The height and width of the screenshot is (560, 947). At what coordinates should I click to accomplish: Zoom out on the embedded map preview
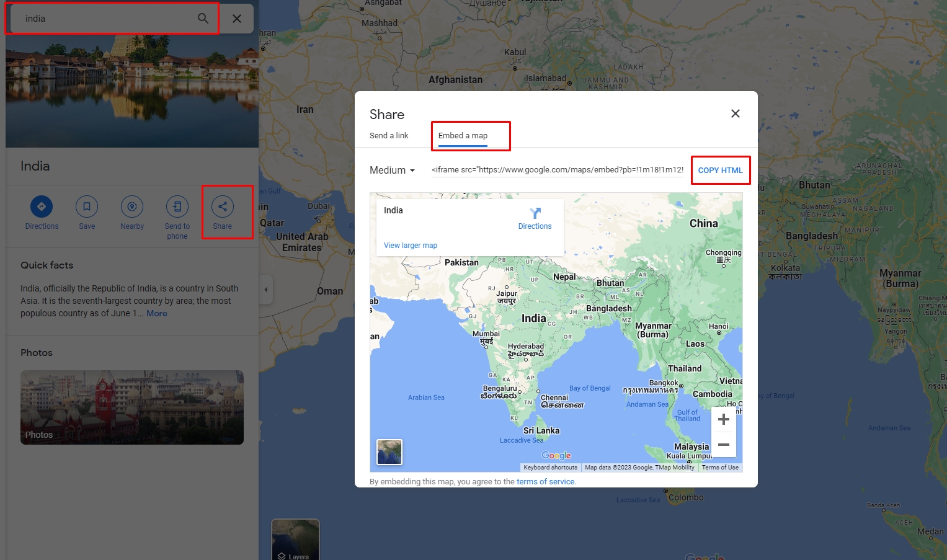723,445
